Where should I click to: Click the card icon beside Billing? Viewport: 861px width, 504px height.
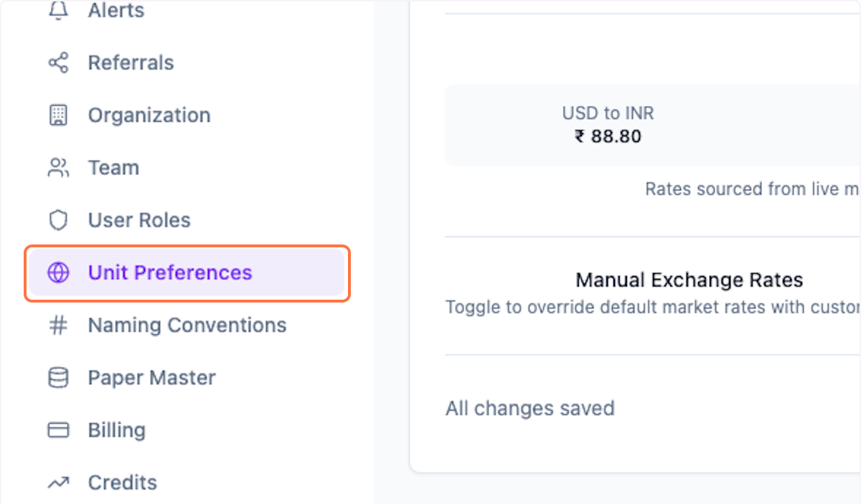[x=58, y=430]
